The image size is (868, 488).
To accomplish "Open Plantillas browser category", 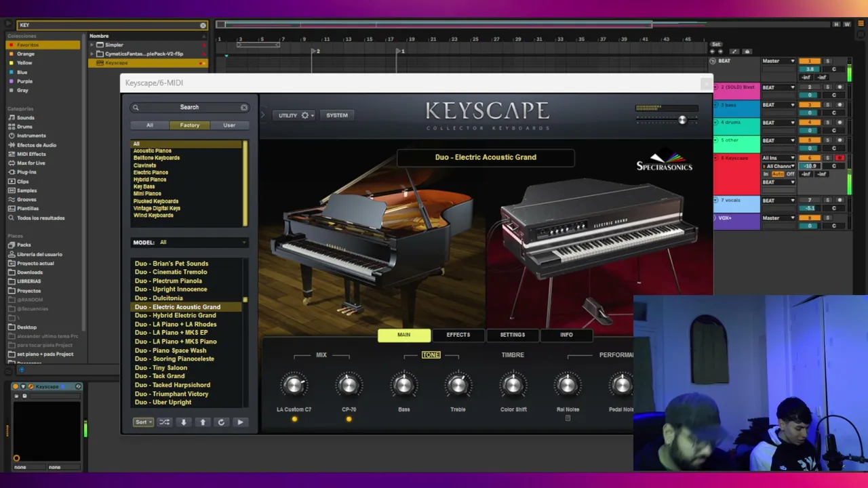I will [x=28, y=208].
